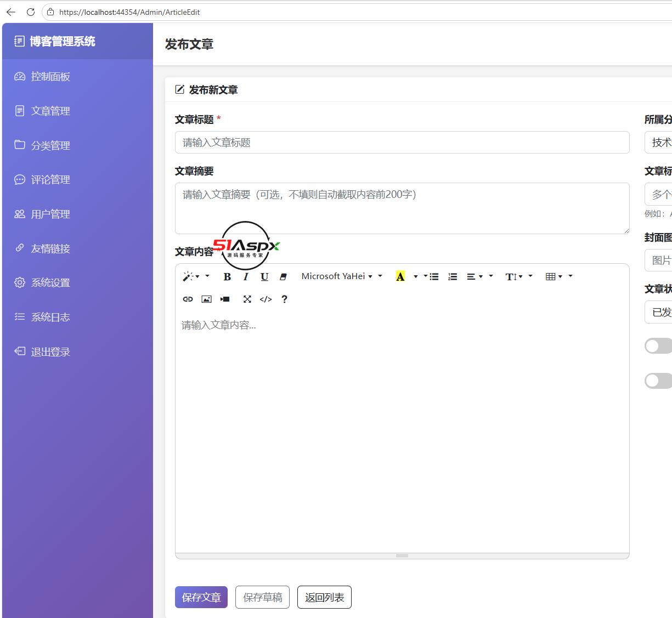The height and width of the screenshot is (618, 672).
Task: Toggle fullscreen mode in the editor
Action: click(247, 299)
